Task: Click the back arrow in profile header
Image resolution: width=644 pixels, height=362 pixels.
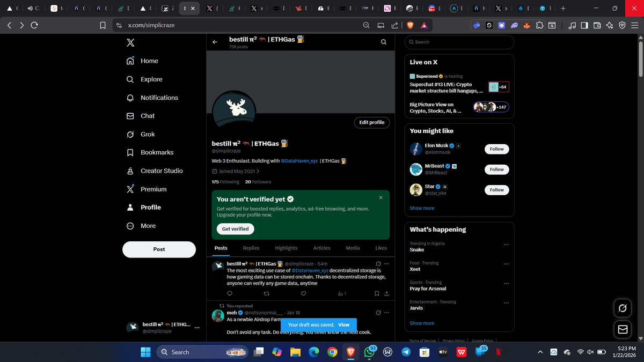Action: coord(215,42)
